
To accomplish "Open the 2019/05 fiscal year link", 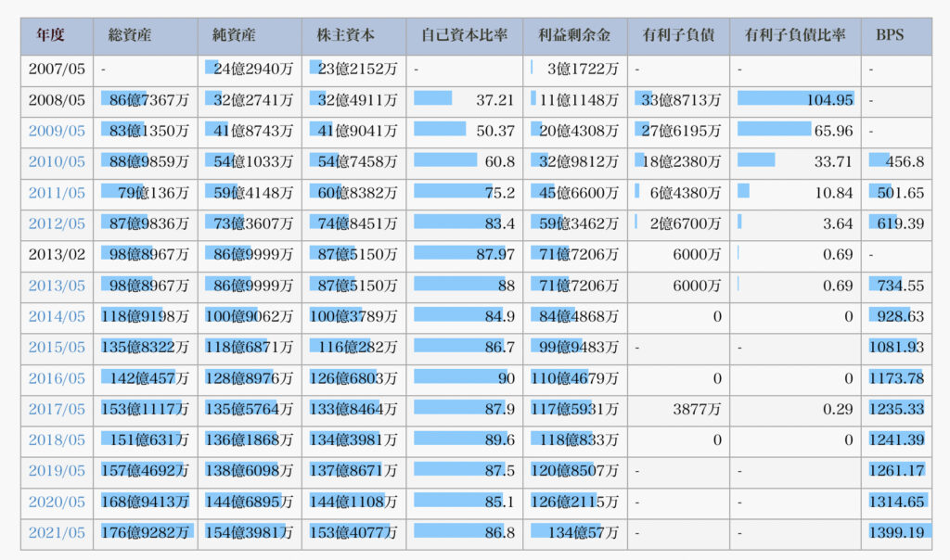I will tap(57, 470).
